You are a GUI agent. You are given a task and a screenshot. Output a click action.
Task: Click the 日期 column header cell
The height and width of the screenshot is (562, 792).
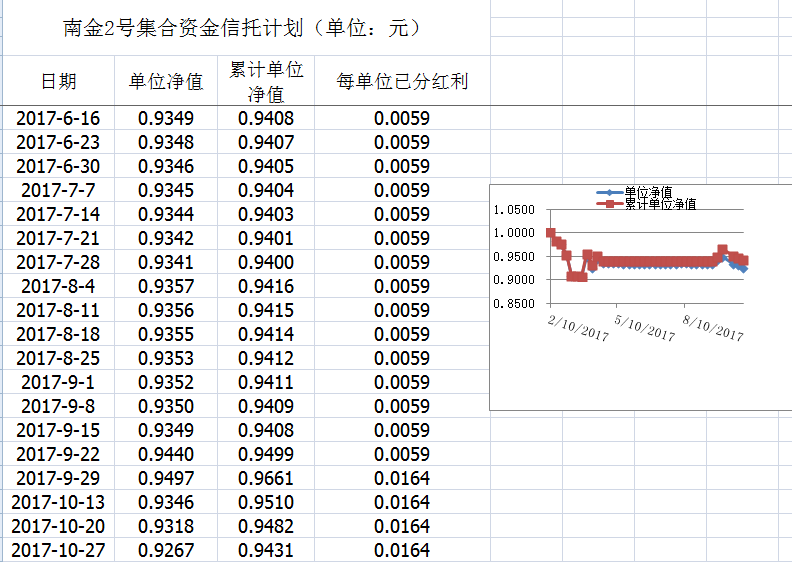58,82
